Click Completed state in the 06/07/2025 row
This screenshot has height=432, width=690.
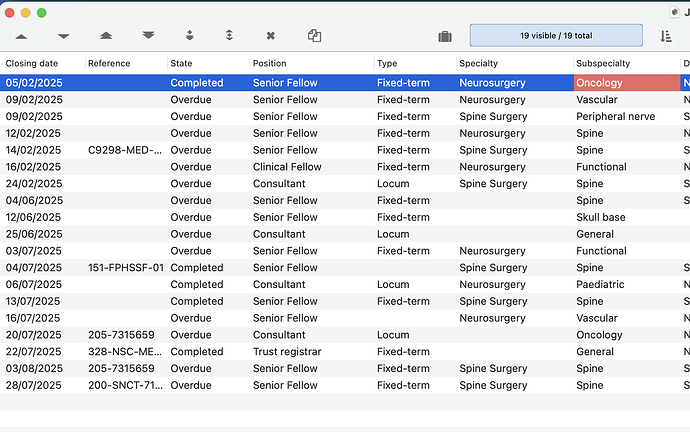[197, 284]
